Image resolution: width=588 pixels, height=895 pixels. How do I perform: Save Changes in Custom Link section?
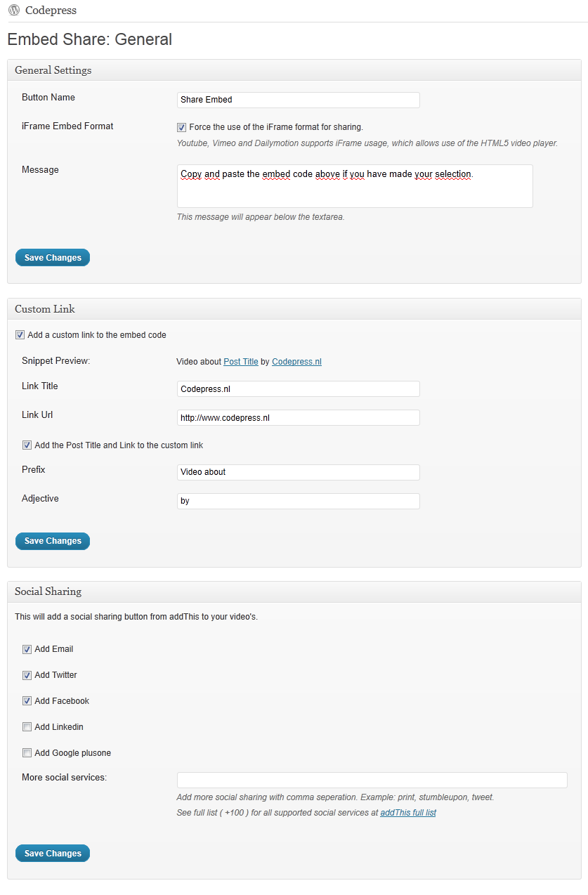click(x=53, y=541)
